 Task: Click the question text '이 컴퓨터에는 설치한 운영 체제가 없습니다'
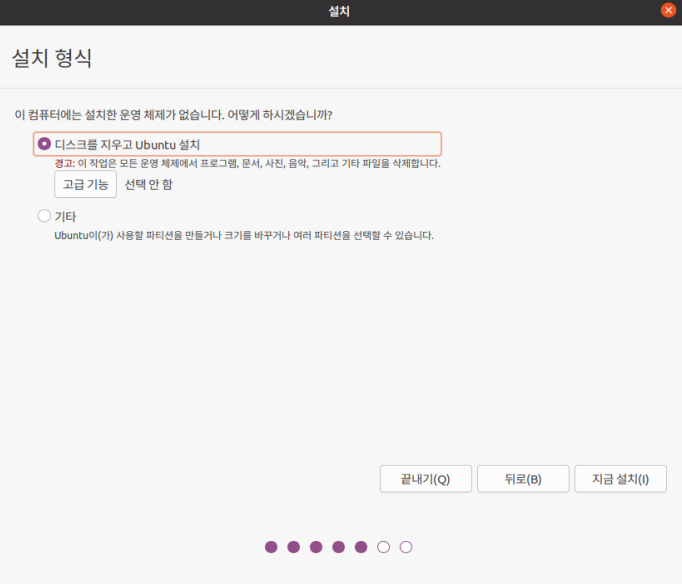point(119,115)
